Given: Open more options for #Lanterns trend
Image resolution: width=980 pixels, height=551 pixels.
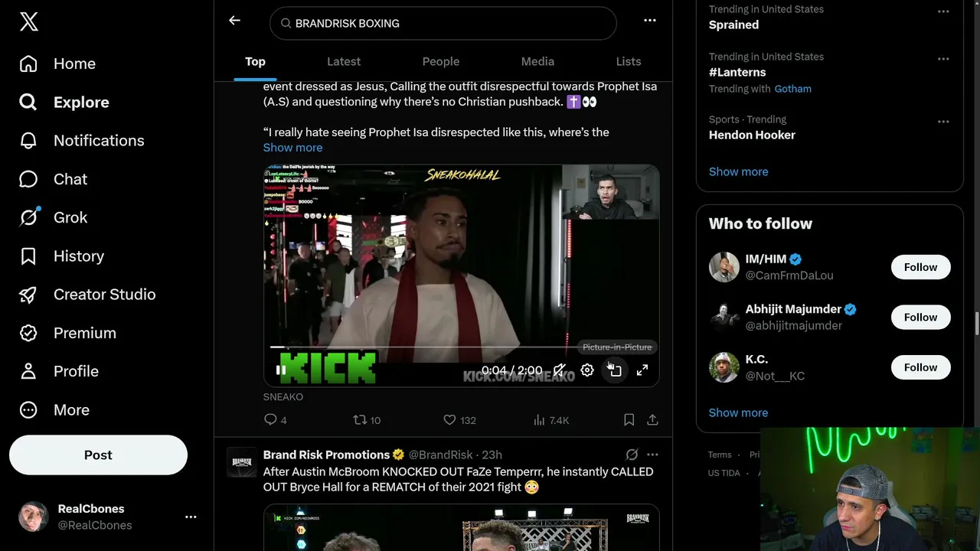Looking at the screenshot, I should pos(943,59).
